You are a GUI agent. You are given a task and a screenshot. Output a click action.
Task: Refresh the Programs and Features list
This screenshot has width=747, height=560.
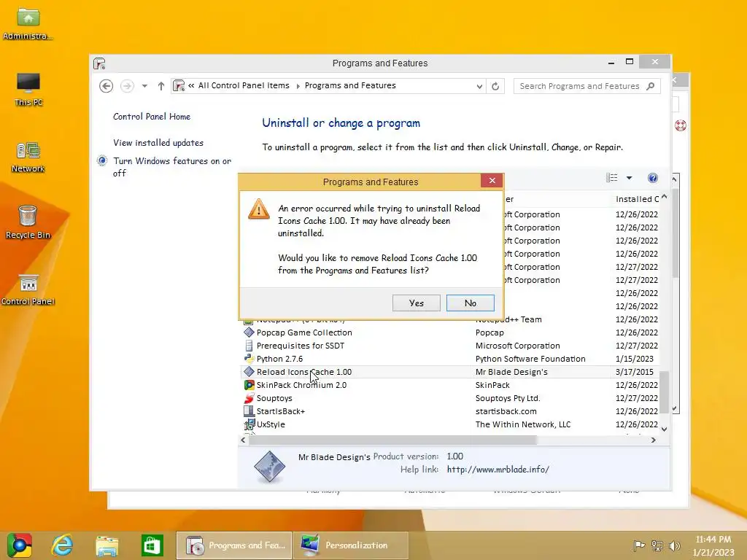point(495,86)
